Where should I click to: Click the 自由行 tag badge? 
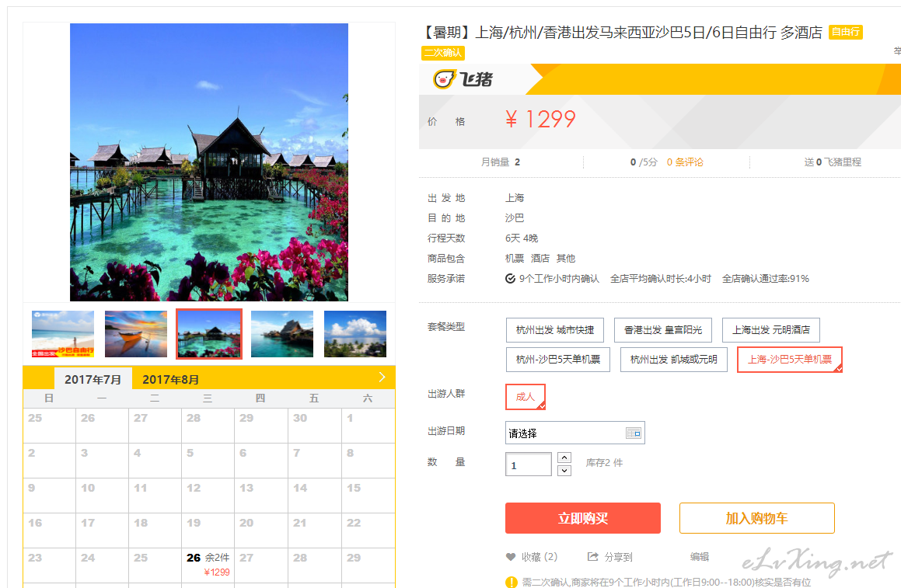tap(846, 32)
